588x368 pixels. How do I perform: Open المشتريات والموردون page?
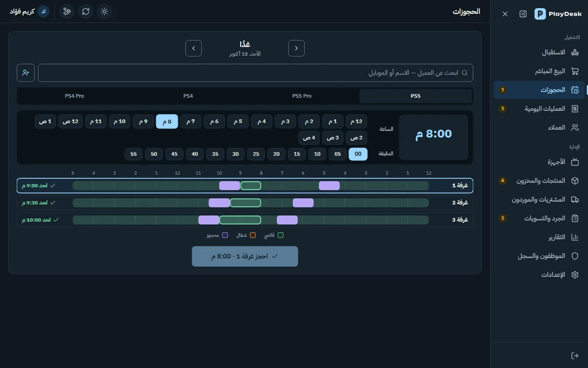(539, 200)
